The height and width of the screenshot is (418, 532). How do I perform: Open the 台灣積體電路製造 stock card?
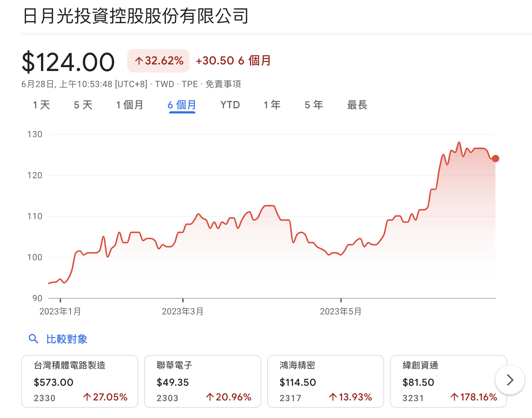pyautogui.click(x=80, y=381)
